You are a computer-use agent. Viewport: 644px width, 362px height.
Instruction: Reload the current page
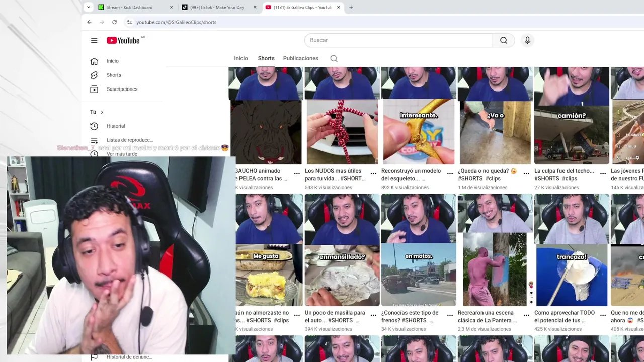point(114,22)
